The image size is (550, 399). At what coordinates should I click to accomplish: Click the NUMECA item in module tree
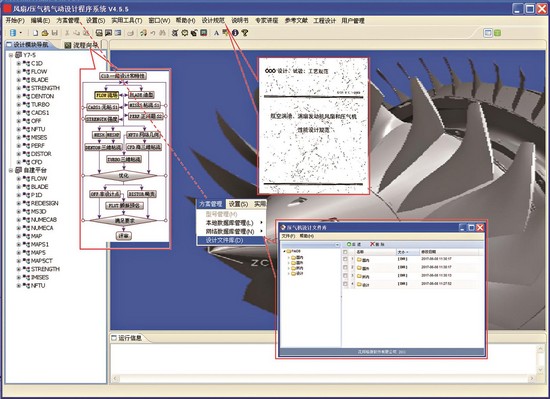(x=42, y=228)
